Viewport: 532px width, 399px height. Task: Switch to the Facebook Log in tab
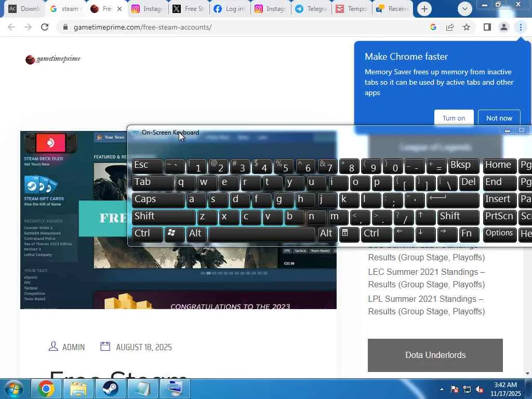click(229, 9)
